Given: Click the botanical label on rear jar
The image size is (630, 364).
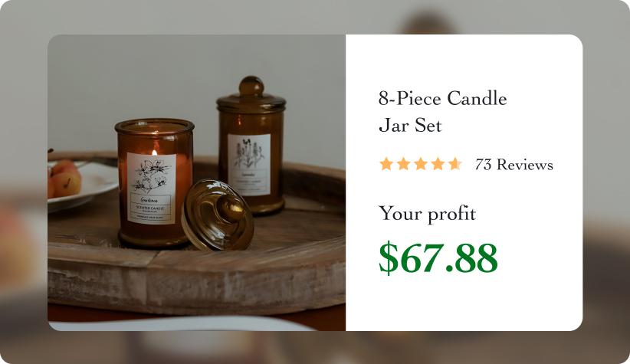Looking at the screenshot, I should coord(249,164).
